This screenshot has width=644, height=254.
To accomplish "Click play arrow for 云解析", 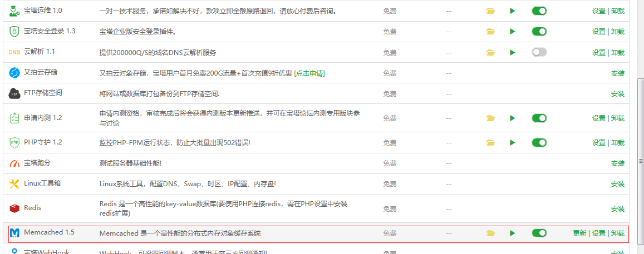I will [512, 53].
